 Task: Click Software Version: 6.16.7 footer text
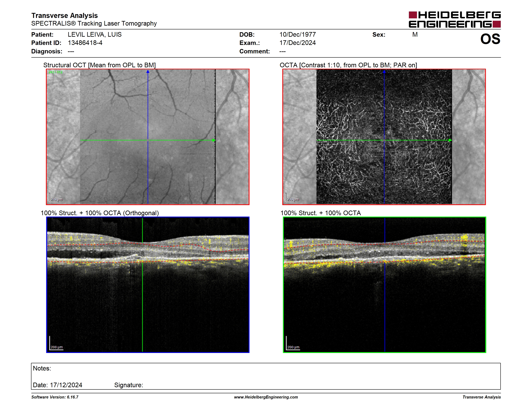[x=55, y=397]
